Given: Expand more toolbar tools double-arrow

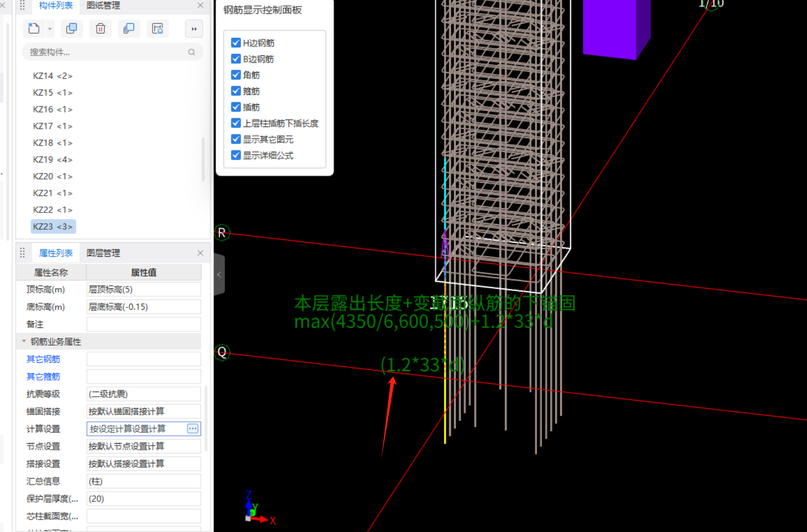Looking at the screenshot, I should pyautogui.click(x=194, y=29).
